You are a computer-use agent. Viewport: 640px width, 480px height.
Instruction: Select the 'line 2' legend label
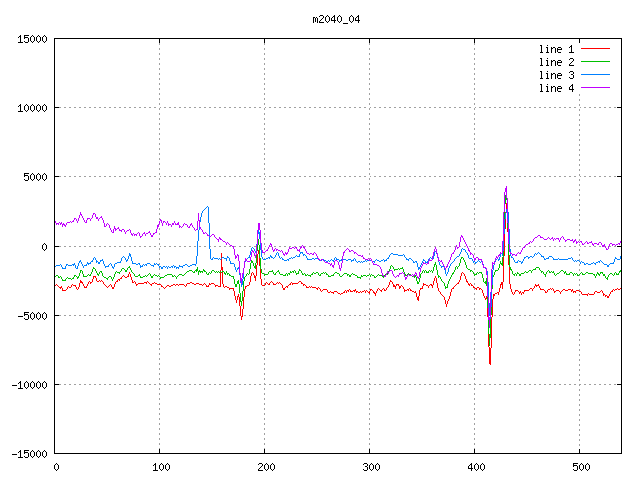pos(556,62)
